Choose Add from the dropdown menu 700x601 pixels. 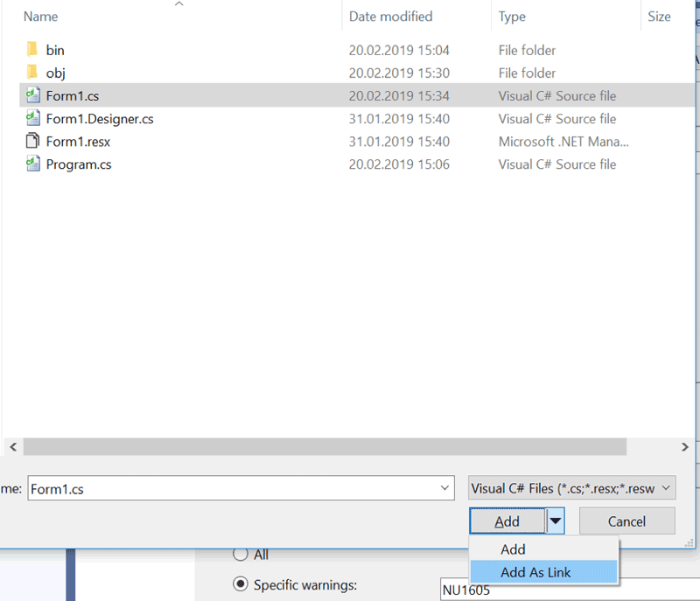click(543, 549)
